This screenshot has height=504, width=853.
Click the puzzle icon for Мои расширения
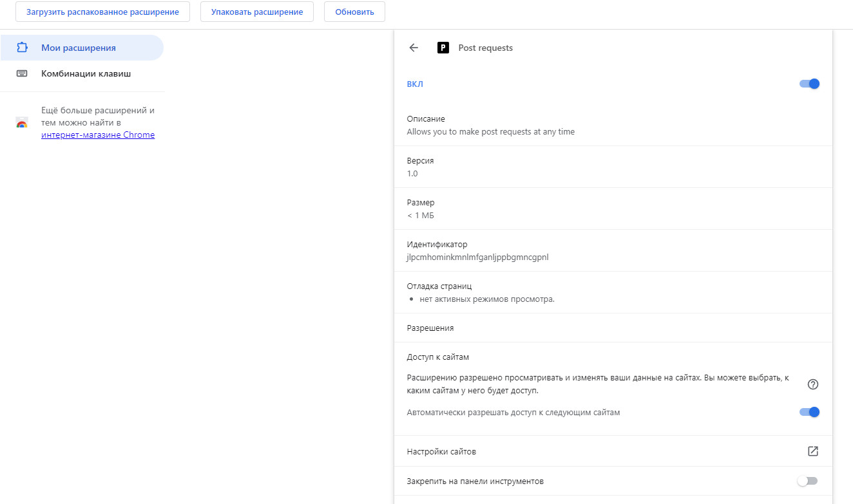[22, 48]
